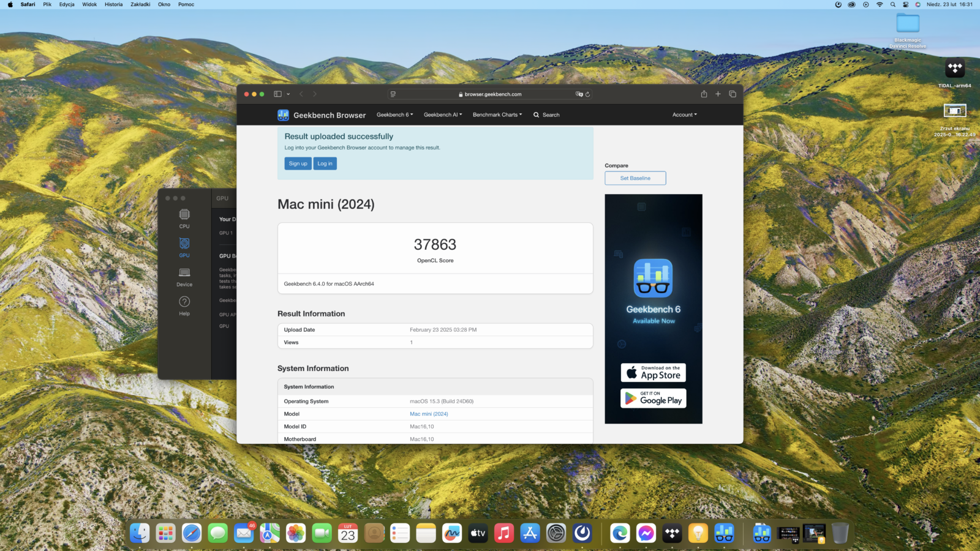Open the Zakładki menu
The height and width of the screenshot is (551, 980).
click(140, 4)
